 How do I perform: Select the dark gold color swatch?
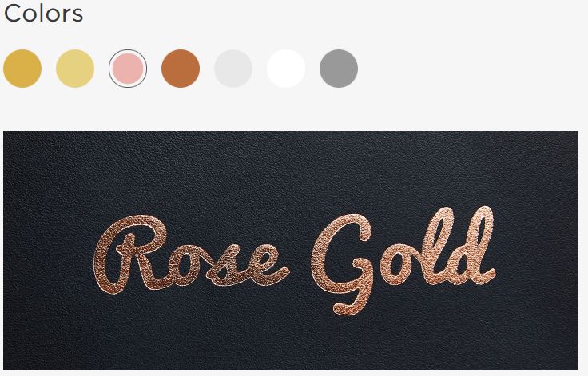coord(22,69)
